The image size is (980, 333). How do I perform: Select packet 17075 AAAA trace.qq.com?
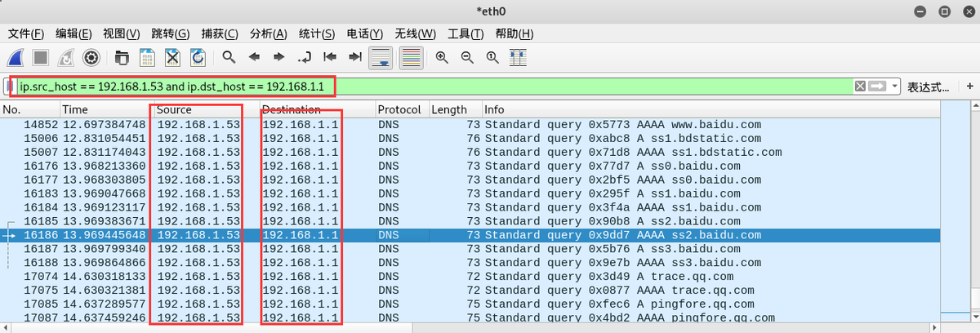tap(470, 290)
